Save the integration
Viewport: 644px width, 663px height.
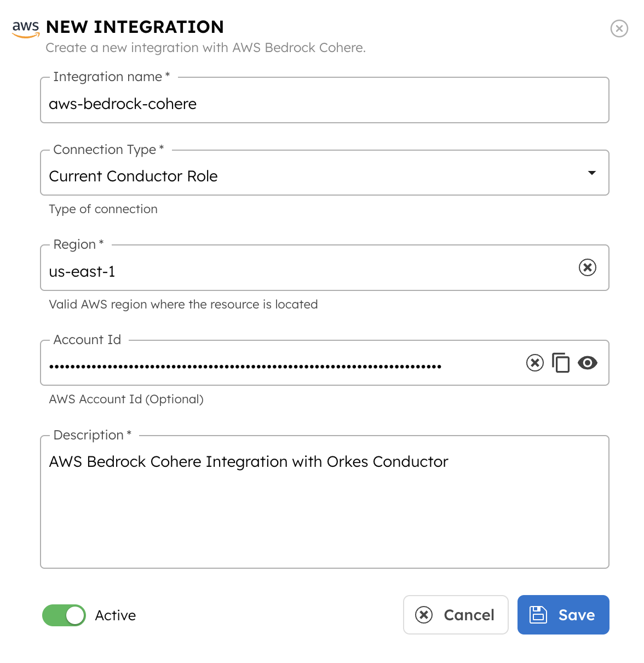coord(563,615)
